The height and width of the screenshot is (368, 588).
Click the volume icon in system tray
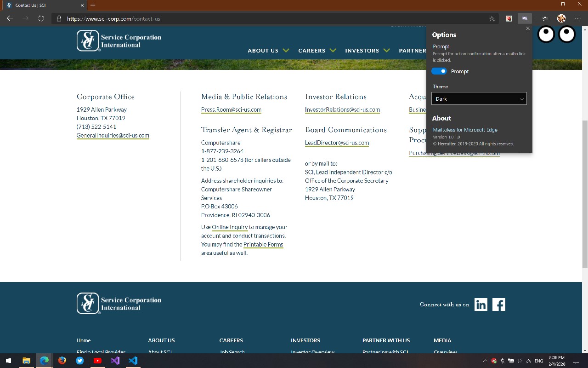[520, 361]
